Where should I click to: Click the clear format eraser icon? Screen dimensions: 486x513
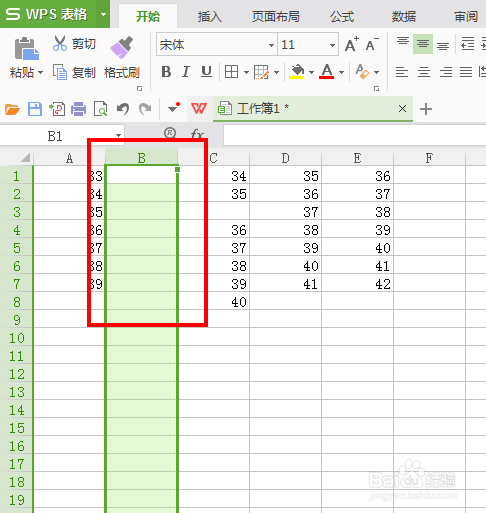pyautogui.click(x=362, y=71)
